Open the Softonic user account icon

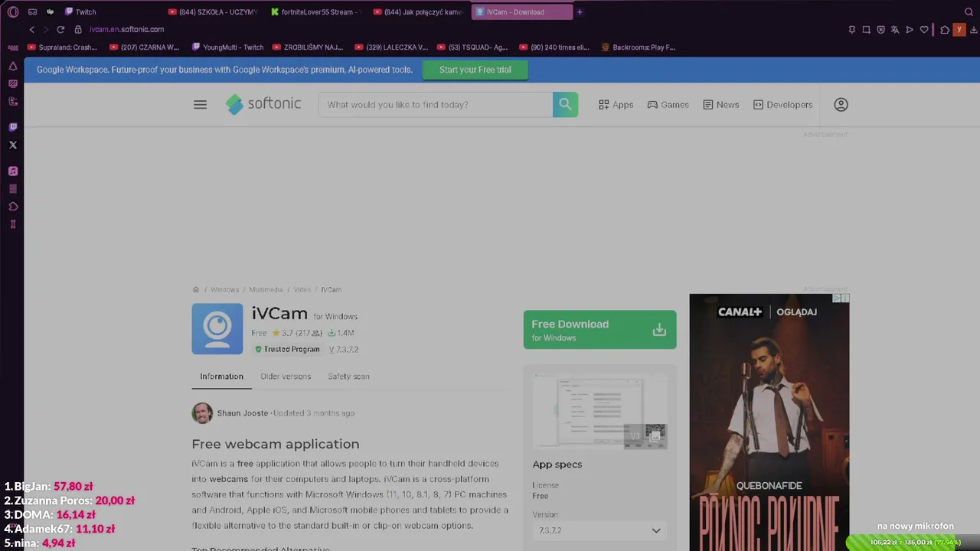point(841,105)
